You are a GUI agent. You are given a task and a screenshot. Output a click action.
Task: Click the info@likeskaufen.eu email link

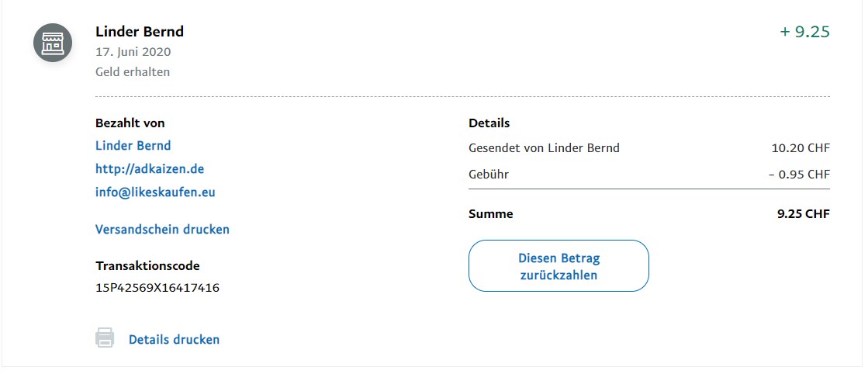point(155,192)
